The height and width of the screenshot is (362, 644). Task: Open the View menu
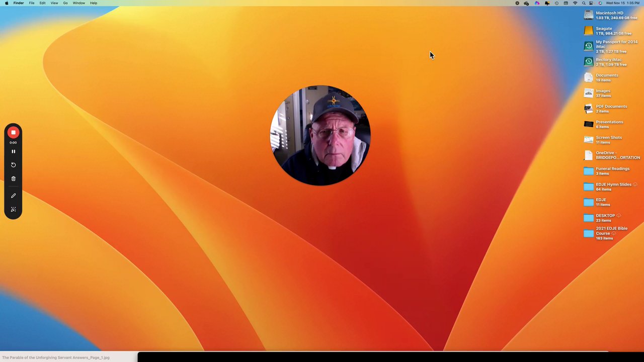tap(54, 3)
